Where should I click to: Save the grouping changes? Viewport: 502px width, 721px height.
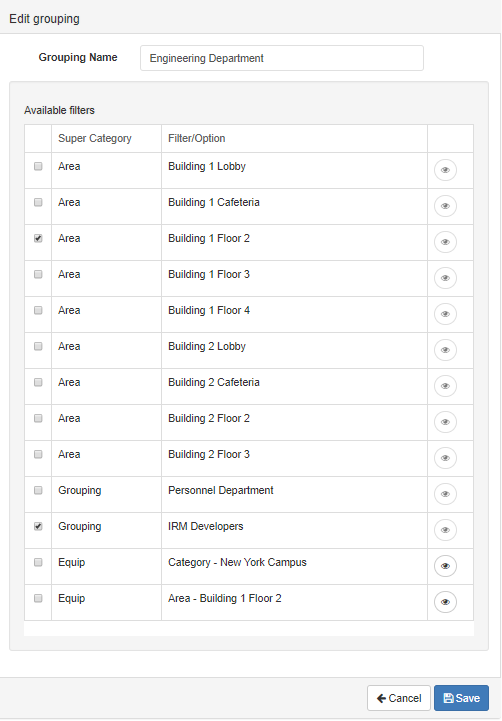pos(461,698)
